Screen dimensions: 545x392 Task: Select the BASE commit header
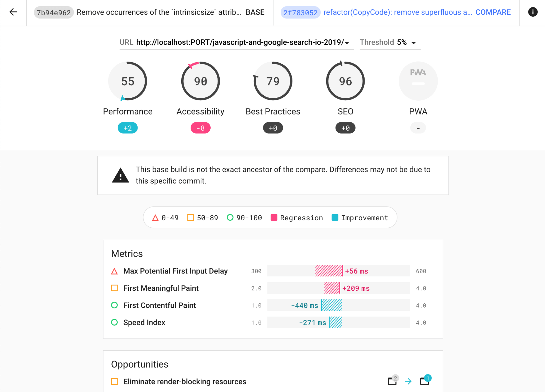coord(255,12)
